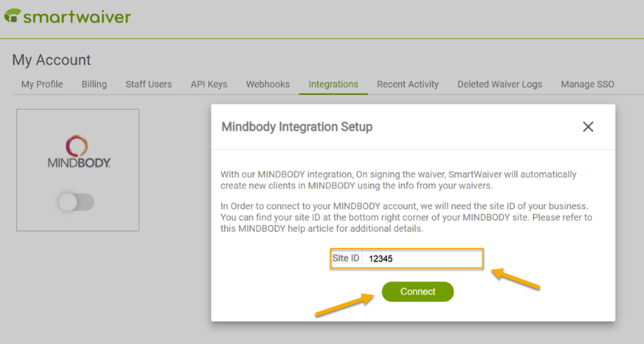Screen dimensions: 644x344
Task: Go to the API Keys tab
Action: click(209, 84)
